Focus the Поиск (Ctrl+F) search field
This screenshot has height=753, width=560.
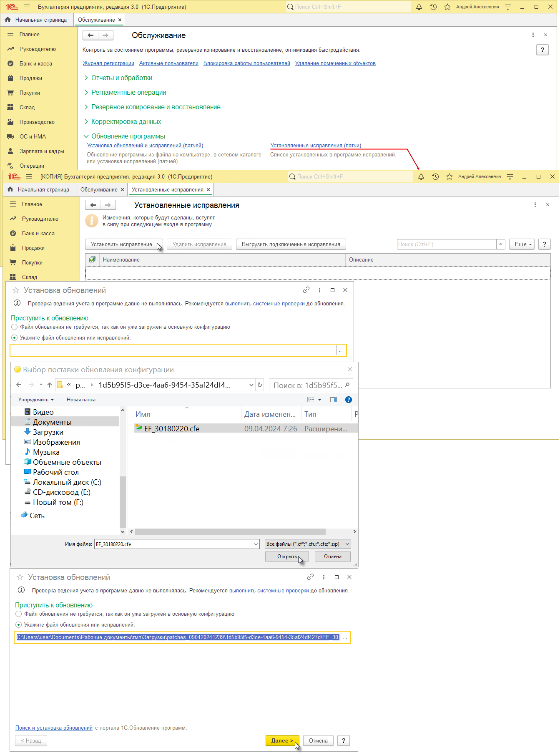pyautogui.click(x=447, y=244)
